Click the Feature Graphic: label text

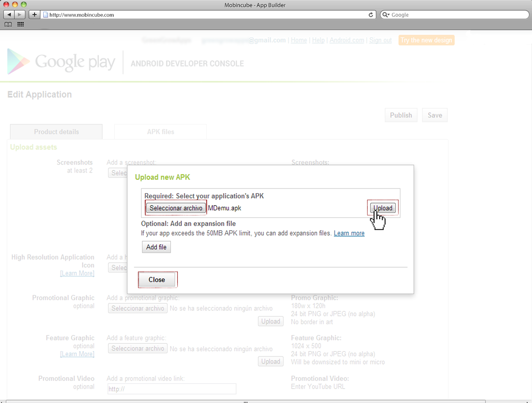(316, 338)
